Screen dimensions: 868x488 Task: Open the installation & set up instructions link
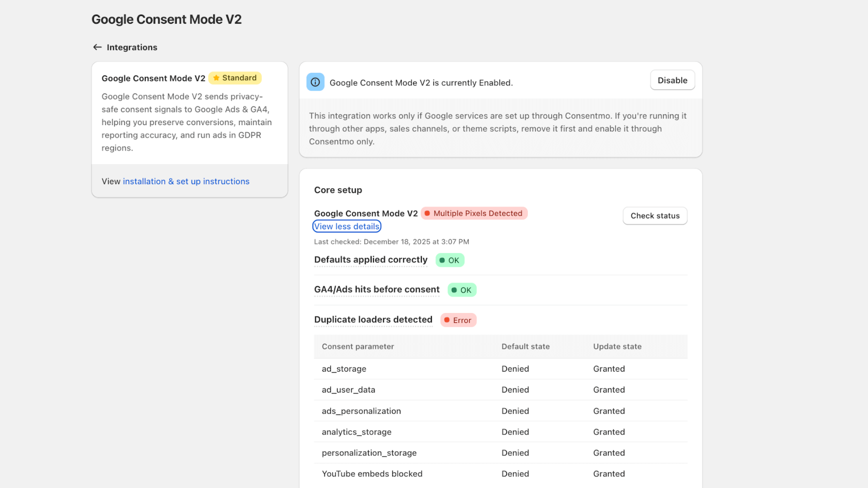(x=186, y=181)
